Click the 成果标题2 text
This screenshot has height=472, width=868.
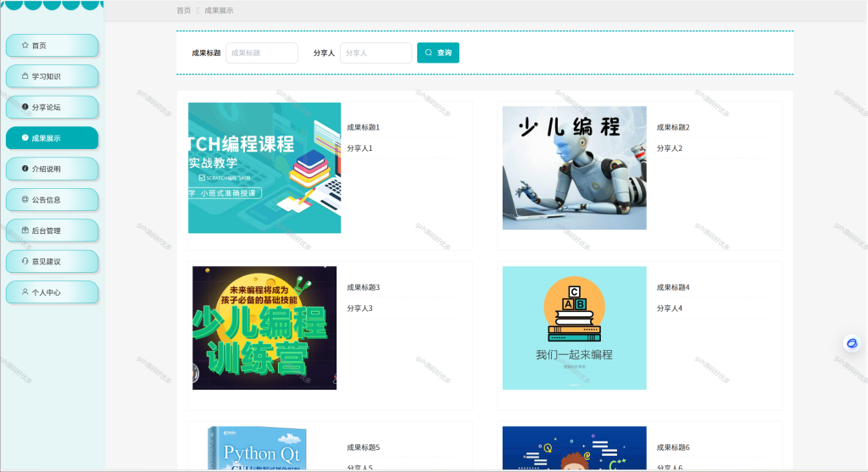click(673, 127)
